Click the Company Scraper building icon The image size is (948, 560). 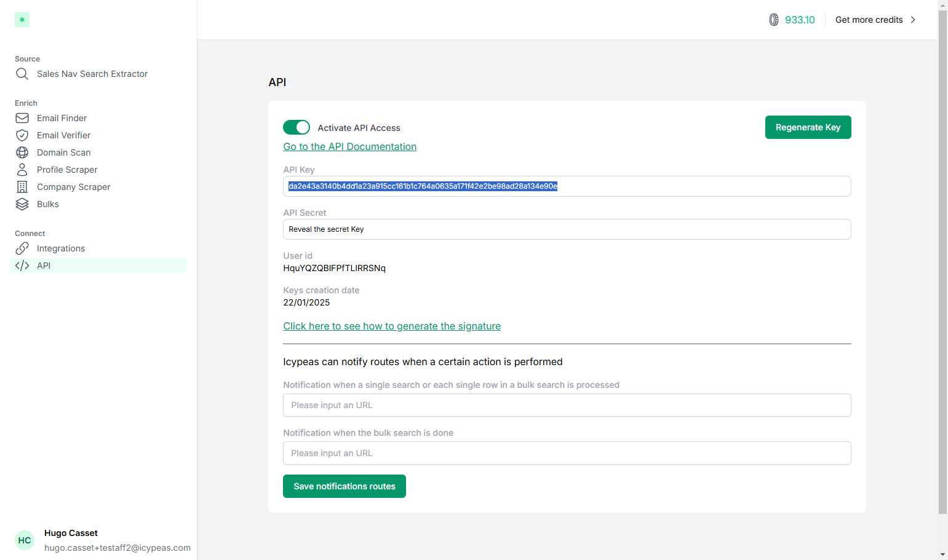point(22,187)
